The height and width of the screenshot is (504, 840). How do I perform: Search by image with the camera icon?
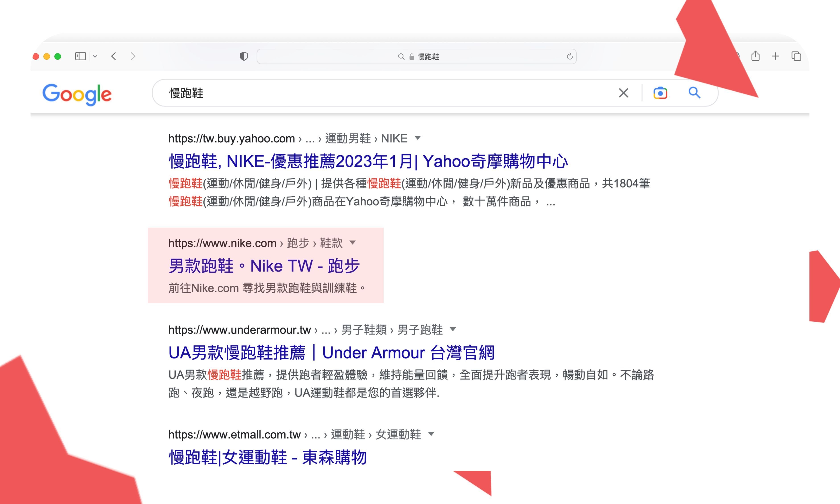click(660, 93)
